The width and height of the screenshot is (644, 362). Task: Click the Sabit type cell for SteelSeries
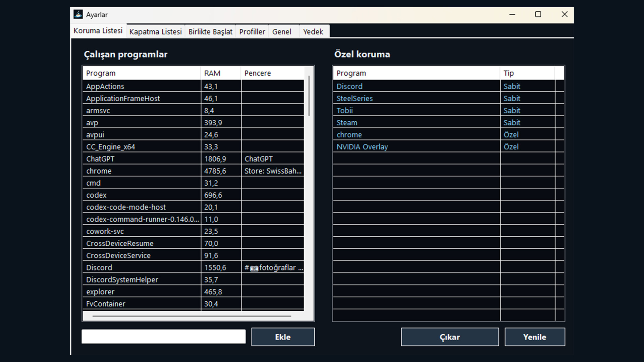click(x=528, y=98)
